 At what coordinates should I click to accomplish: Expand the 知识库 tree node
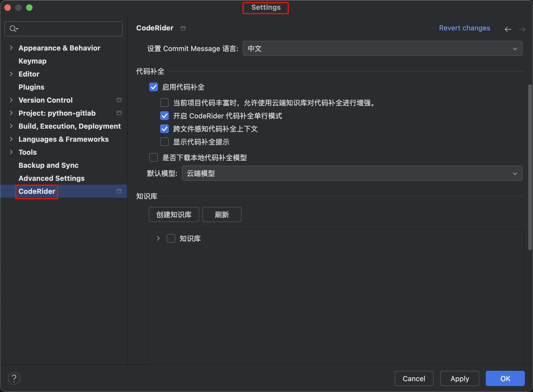[x=158, y=238]
